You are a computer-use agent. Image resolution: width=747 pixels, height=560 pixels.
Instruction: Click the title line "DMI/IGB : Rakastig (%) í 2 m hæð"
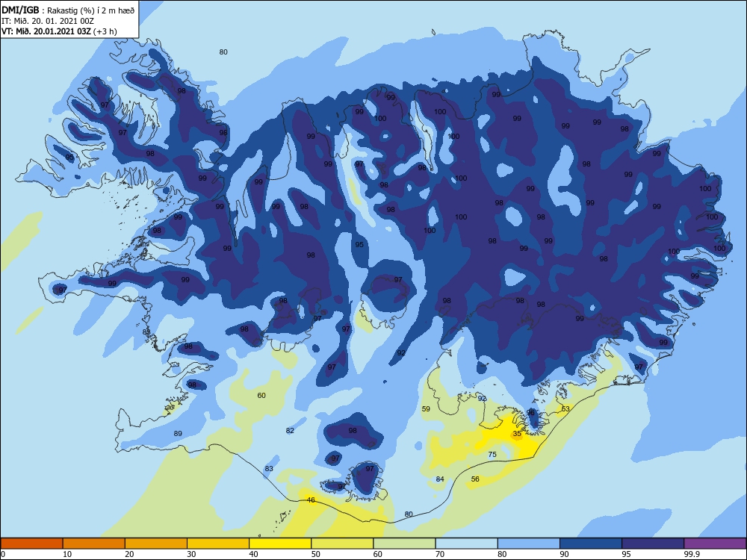pos(68,10)
